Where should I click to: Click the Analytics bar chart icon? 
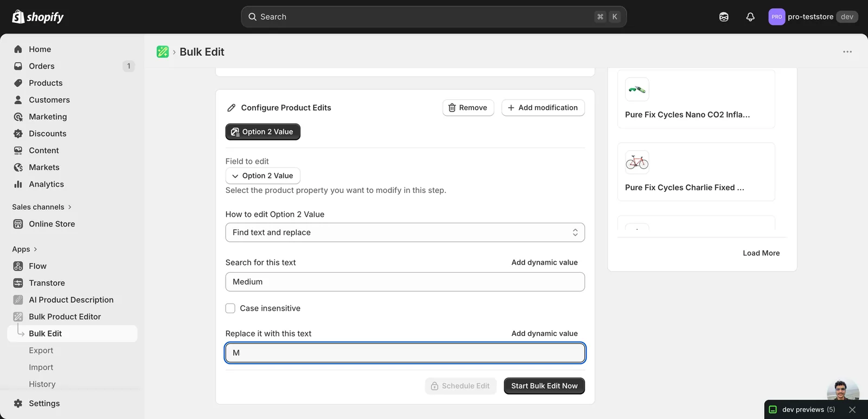[18, 184]
